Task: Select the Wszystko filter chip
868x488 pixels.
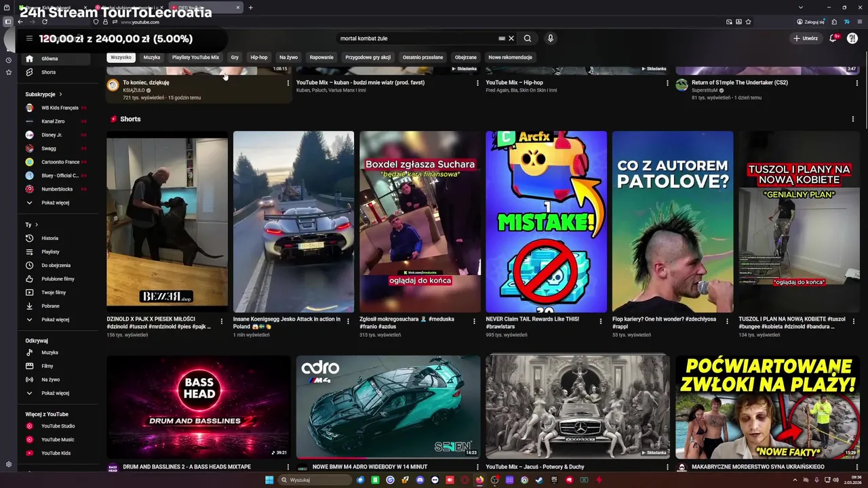Action: pos(121,58)
